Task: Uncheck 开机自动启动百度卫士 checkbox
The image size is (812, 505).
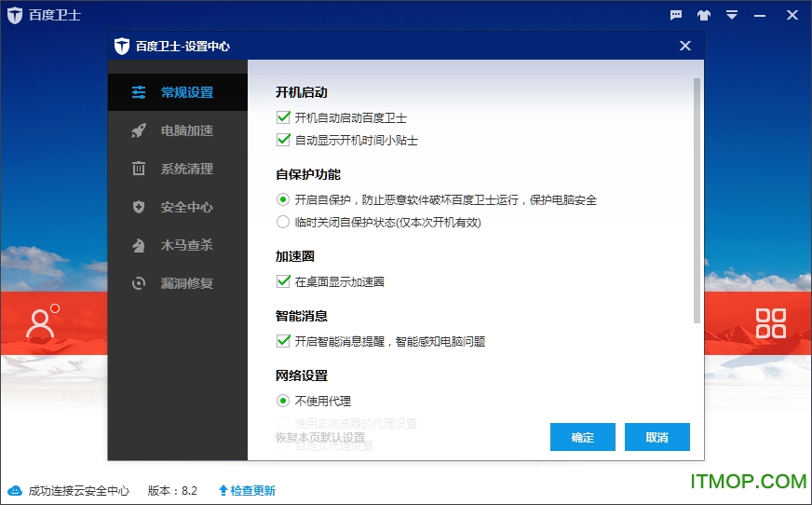Action: pos(283,117)
